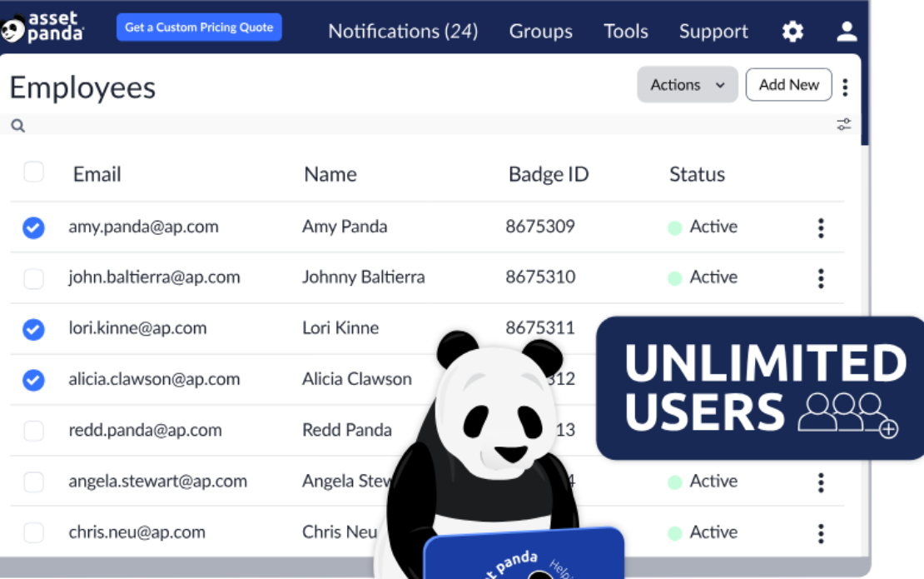Open the kebab menu next to Add New

(845, 86)
